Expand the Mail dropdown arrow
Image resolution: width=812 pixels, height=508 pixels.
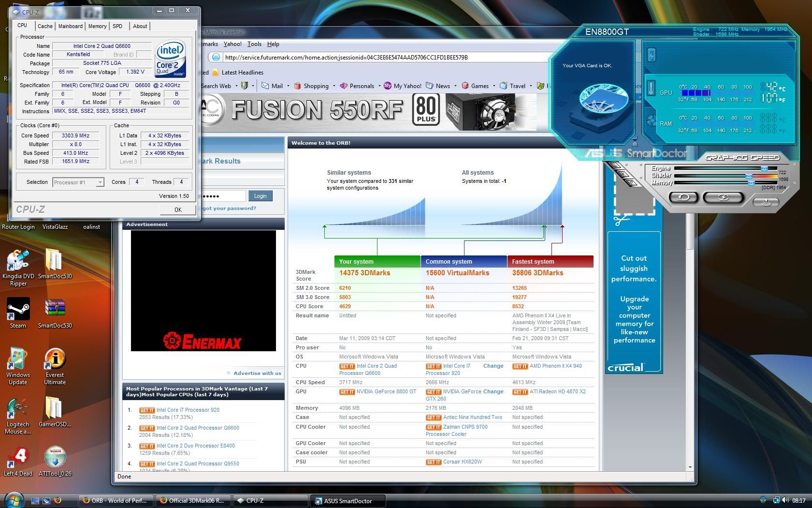click(x=288, y=86)
